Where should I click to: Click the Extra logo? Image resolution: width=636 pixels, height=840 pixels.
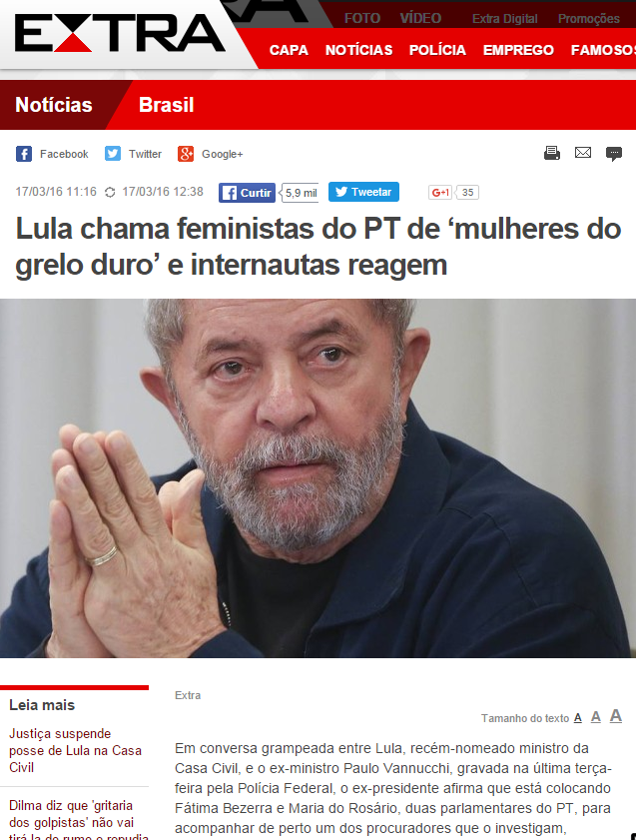[x=120, y=33]
